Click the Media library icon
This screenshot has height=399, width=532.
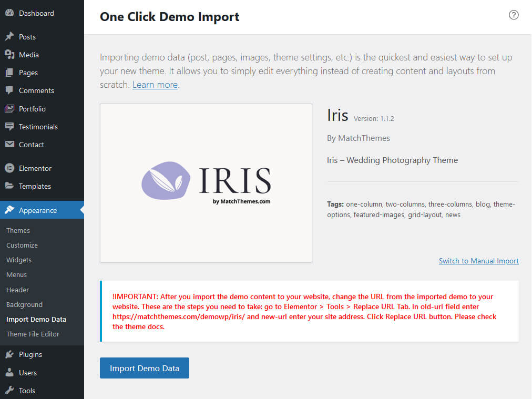click(x=9, y=55)
